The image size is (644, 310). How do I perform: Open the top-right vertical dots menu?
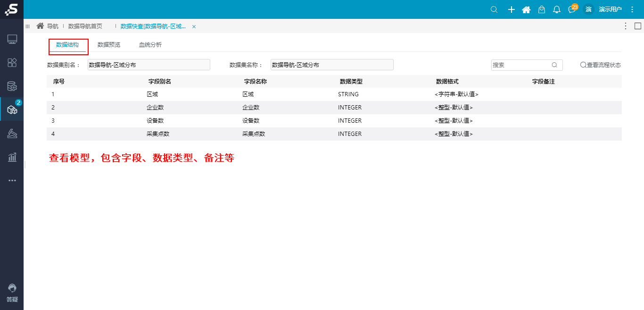pos(632,9)
